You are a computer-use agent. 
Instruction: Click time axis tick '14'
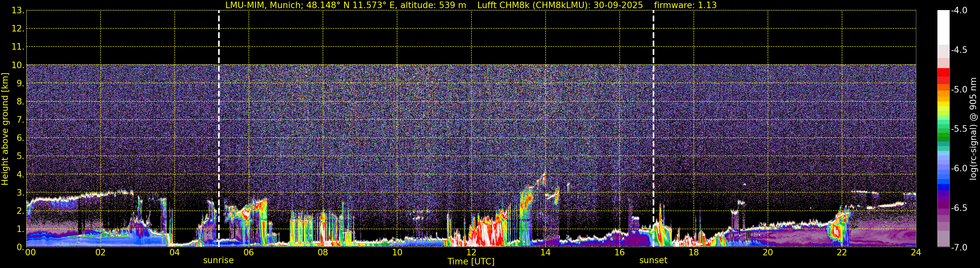(x=545, y=252)
